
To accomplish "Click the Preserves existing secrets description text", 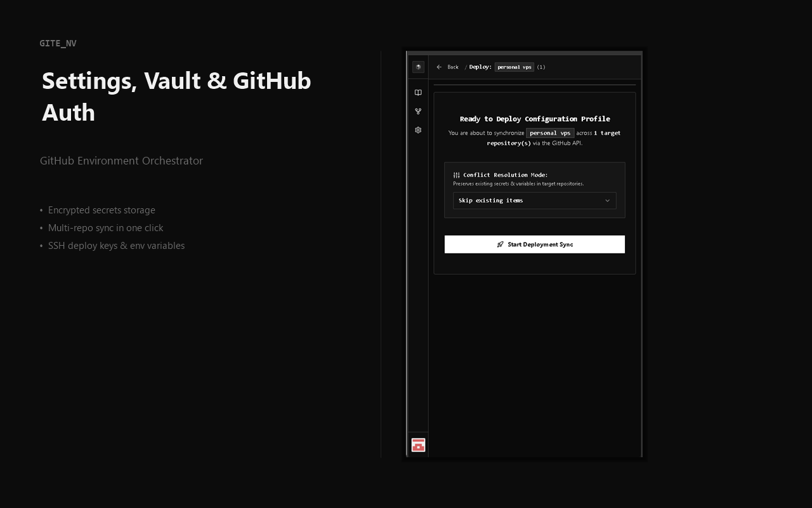I will tap(518, 184).
